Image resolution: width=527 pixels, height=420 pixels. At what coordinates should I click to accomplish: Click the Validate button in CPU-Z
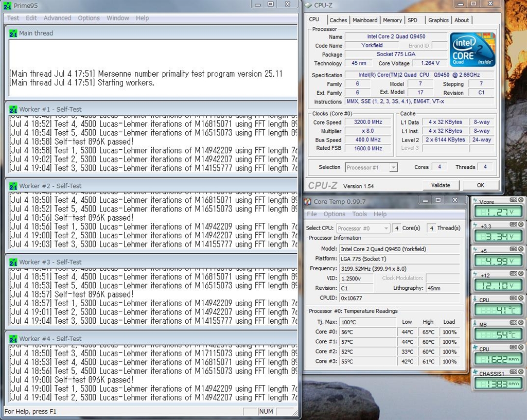(x=441, y=185)
